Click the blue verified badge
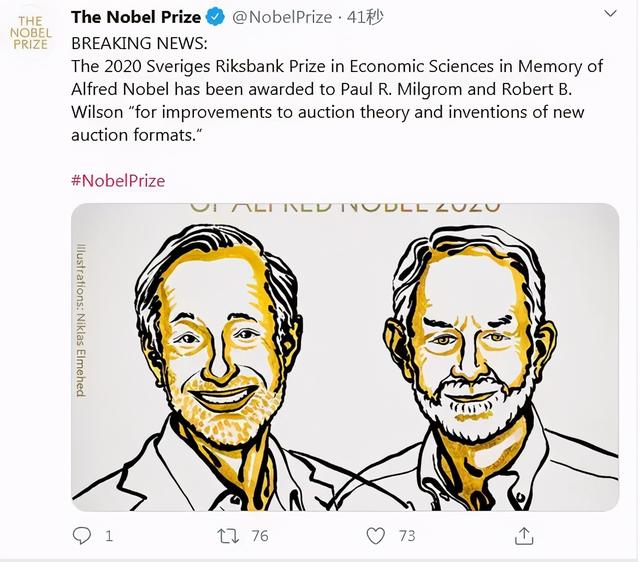Image resolution: width=640 pixels, height=562 pixels. 215,17
